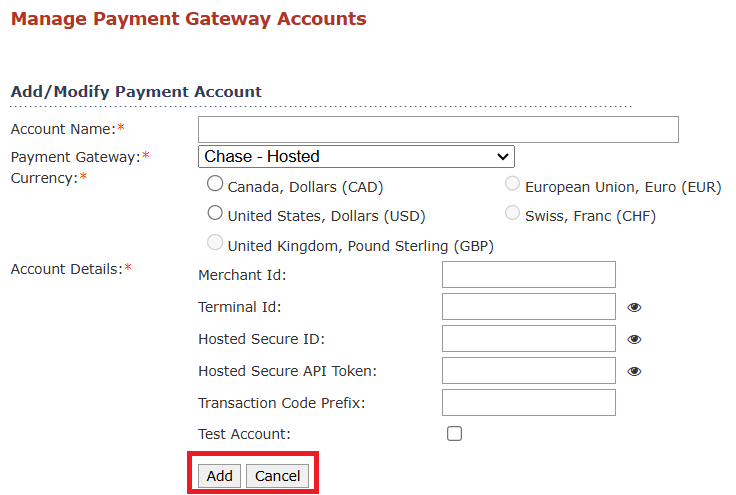This screenshot has height=495, width=736.
Task: Cancel the payment account form
Action: pyautogui.click(x=277, y=476)
